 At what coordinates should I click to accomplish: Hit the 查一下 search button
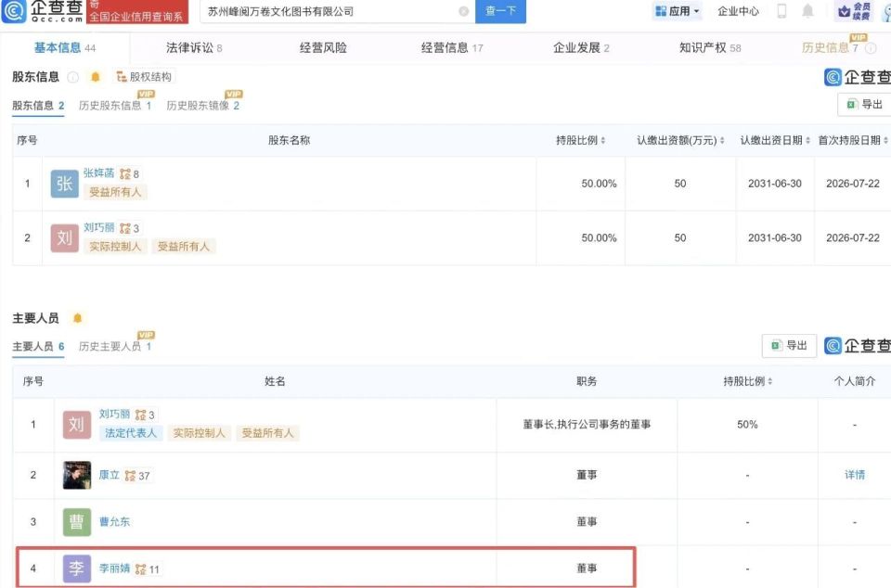[500, 11]
